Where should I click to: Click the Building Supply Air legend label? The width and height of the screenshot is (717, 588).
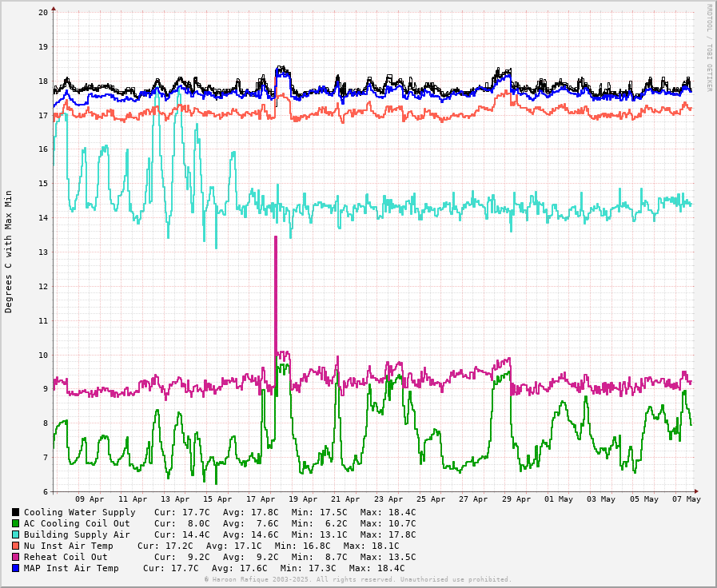tap(77, 534)
